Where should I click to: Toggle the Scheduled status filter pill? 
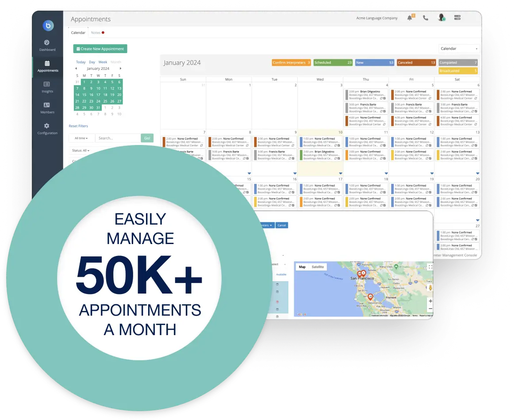[333, 62]
